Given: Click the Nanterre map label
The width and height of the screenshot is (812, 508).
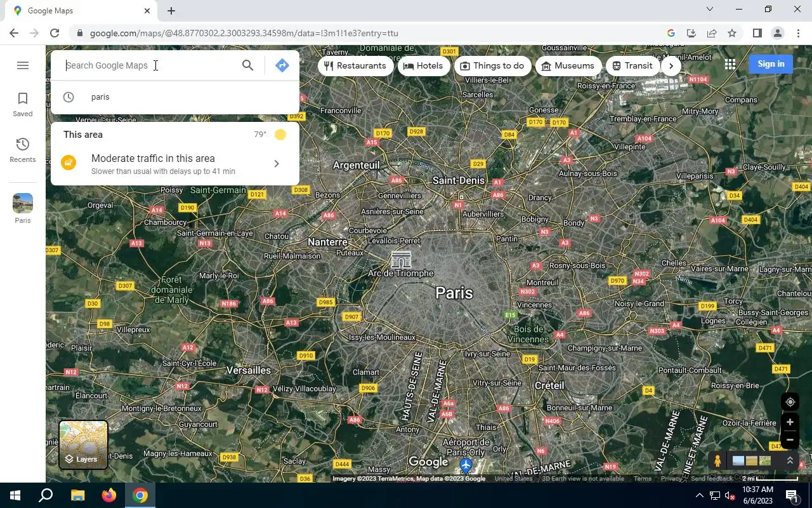Looking at the screenshot, I should [327, 242].
